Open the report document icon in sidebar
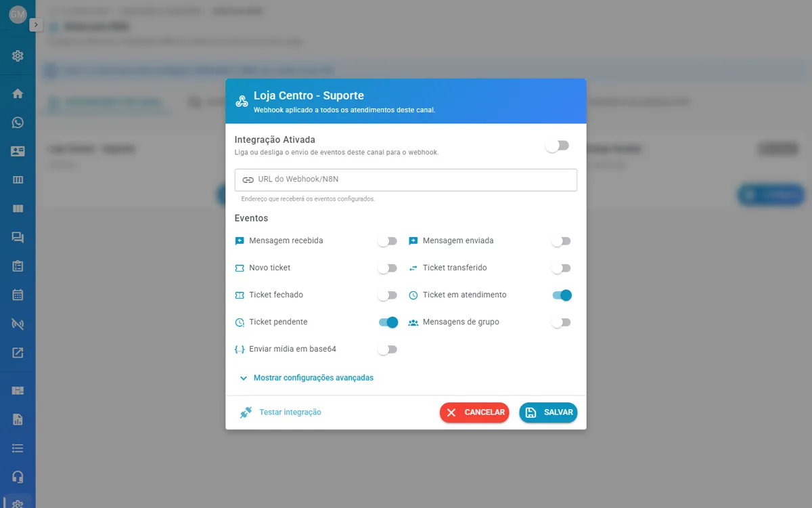This screenshot has height=508, width=812. coord(18,419)
